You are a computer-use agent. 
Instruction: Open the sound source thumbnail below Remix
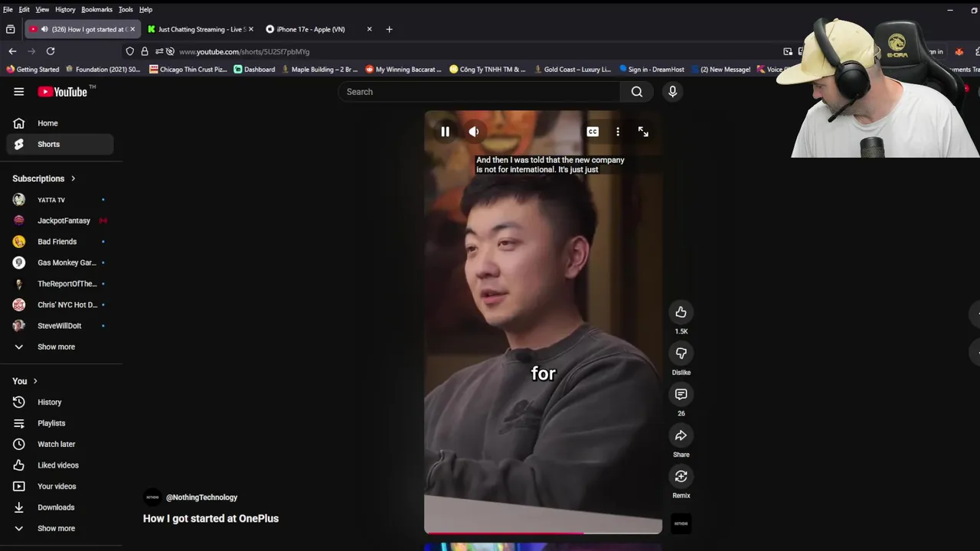(x=681, y=523)
